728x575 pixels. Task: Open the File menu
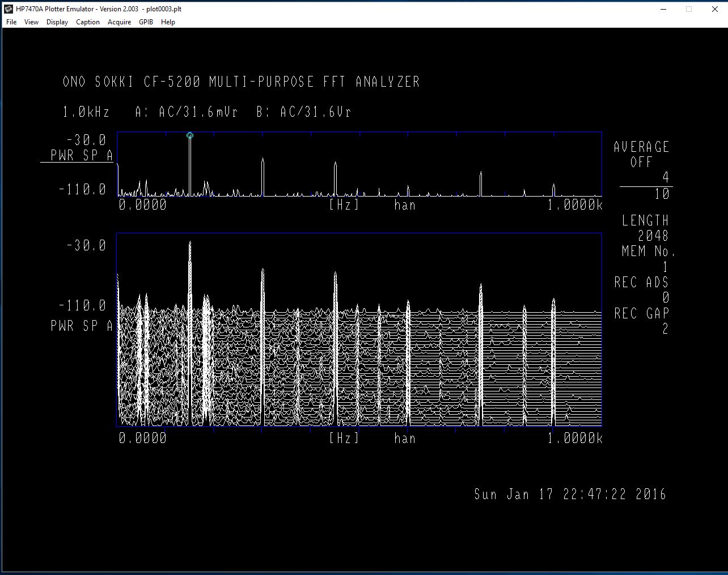click(11, 22)
